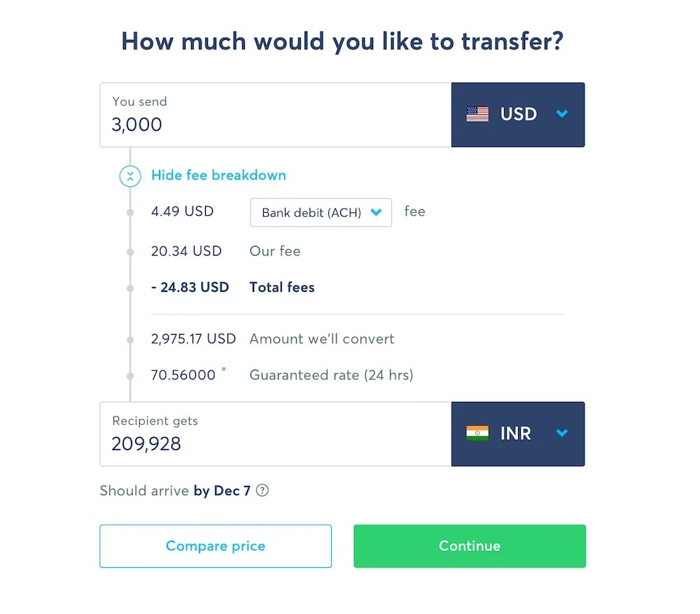The image size is (700, 614).
Task: Click the green Continue button
Action: tap(469, 546)
